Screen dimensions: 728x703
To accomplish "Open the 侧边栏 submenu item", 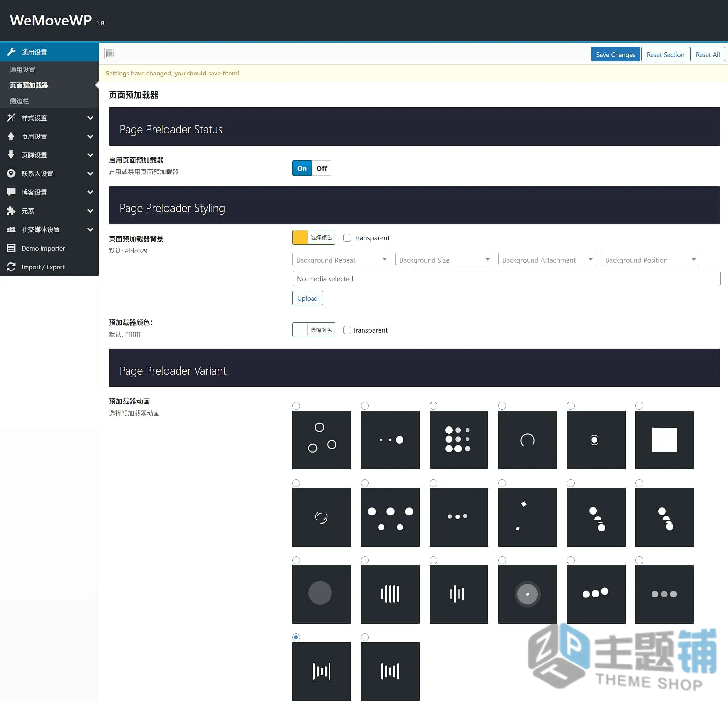I will click(19, 101).
